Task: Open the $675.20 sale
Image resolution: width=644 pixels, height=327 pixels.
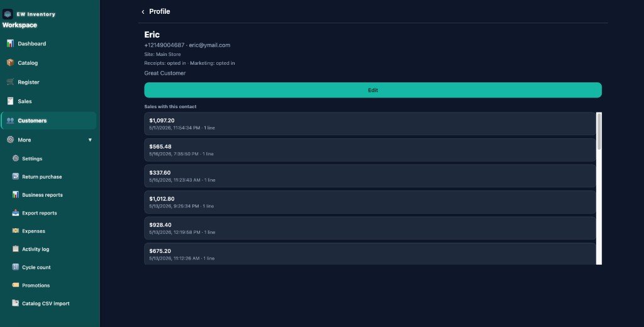Action: tap(370, 254)
